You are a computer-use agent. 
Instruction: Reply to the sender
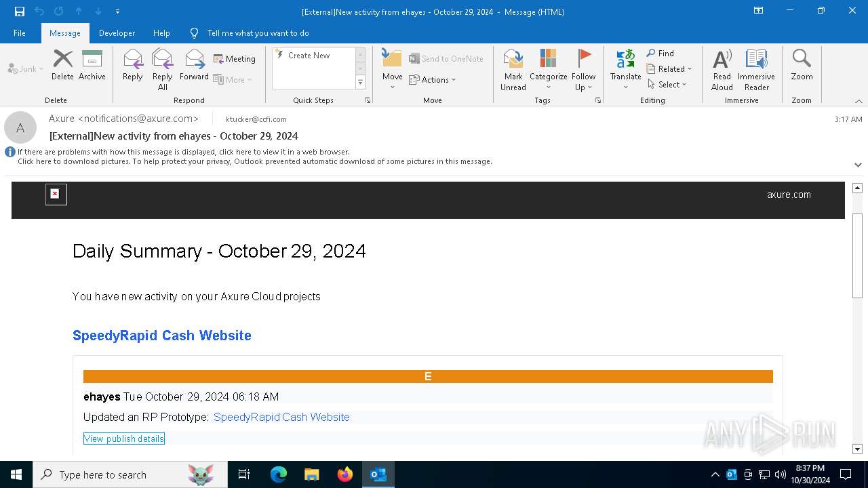(133, 65)
